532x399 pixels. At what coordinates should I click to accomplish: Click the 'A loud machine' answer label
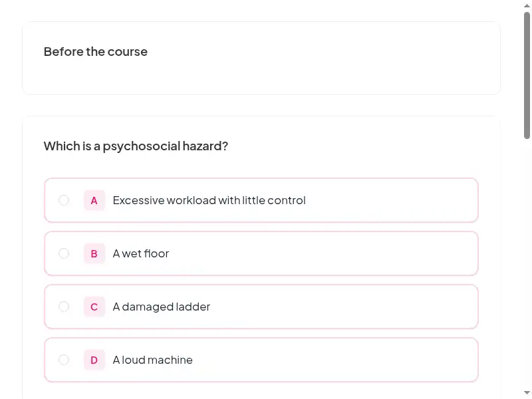click(153, 360)
